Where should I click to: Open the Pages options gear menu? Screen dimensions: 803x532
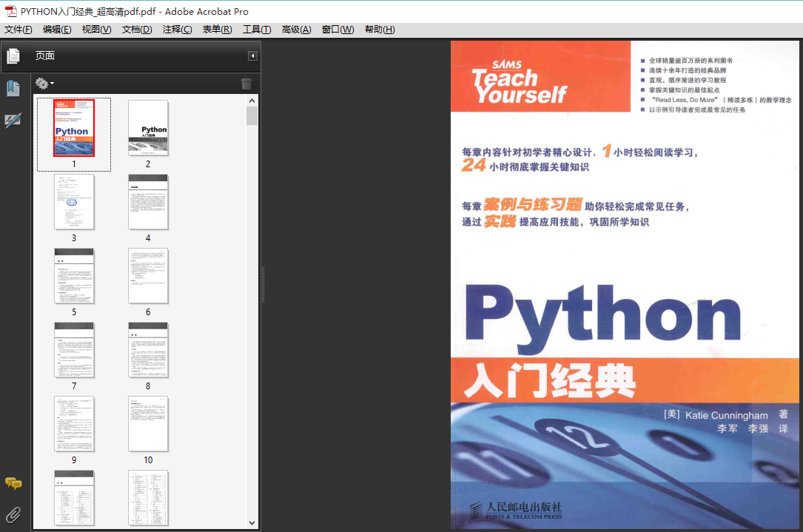(x=44, y=83)
